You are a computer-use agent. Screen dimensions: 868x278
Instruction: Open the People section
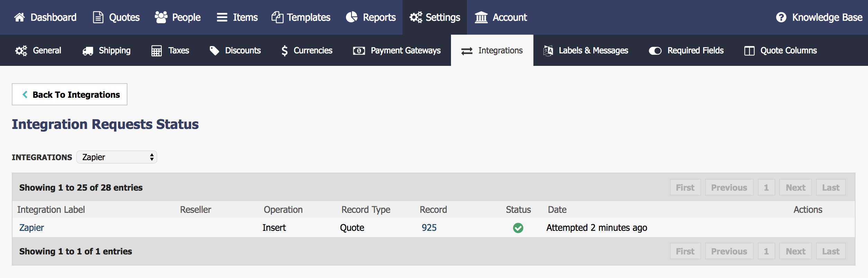tap(178, 17)
